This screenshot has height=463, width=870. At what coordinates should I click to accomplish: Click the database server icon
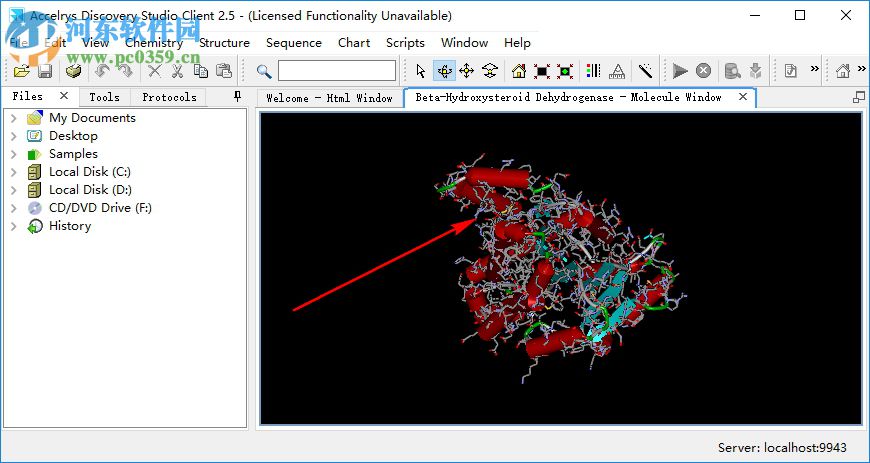tap(732, 71)
